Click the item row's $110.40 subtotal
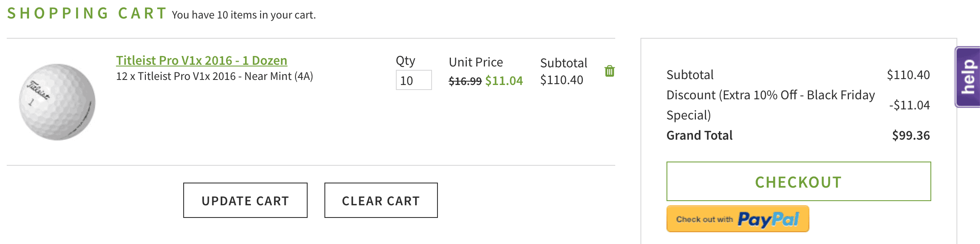Screen dimensions: 980x244 point(561,80)
